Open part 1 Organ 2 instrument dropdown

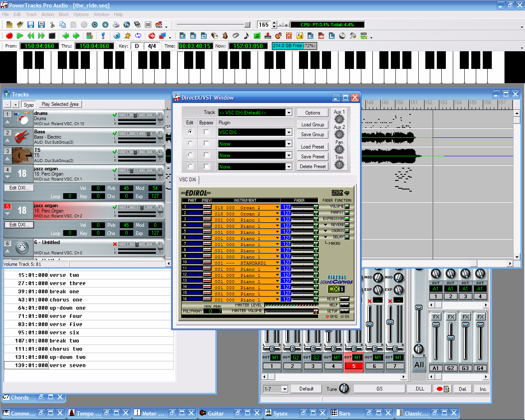coord(278,208)
